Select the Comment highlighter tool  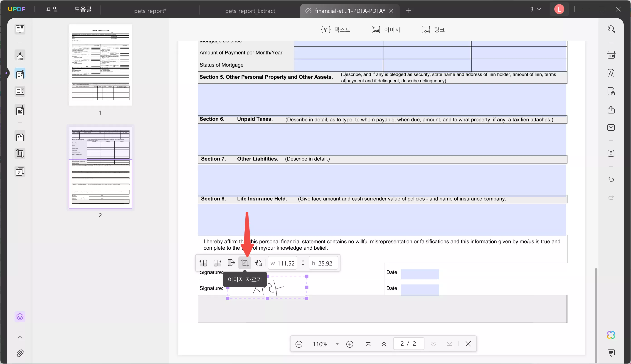(20, 56)
